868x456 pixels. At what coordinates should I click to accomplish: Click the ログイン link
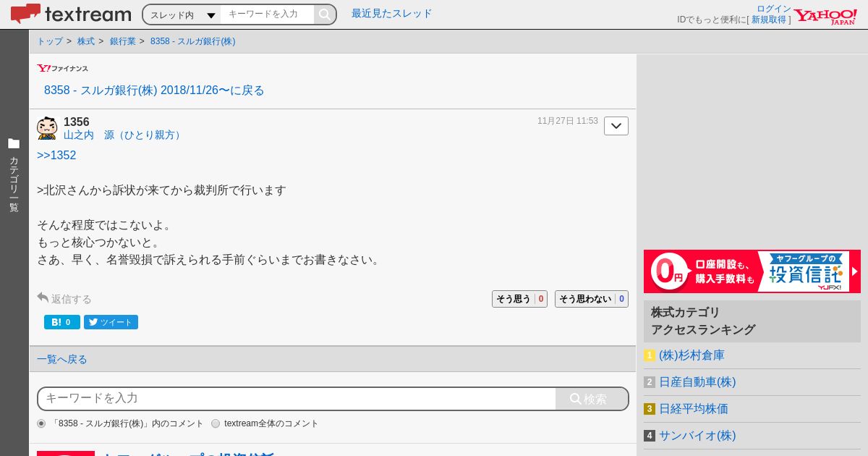[774, 9]
